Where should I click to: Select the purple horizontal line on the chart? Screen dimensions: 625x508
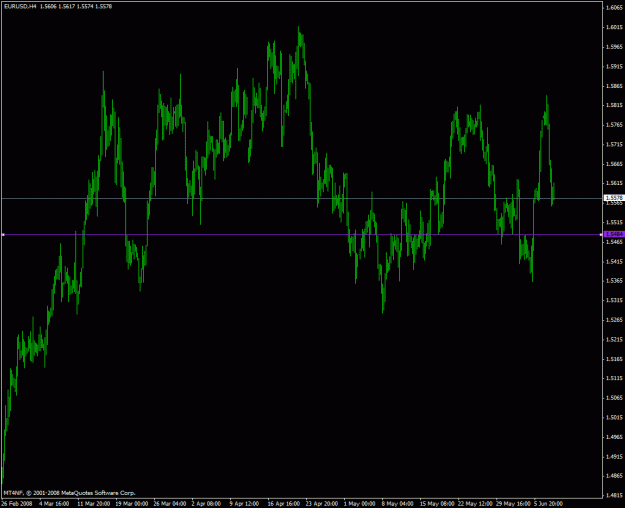click(x=301, y=234)
